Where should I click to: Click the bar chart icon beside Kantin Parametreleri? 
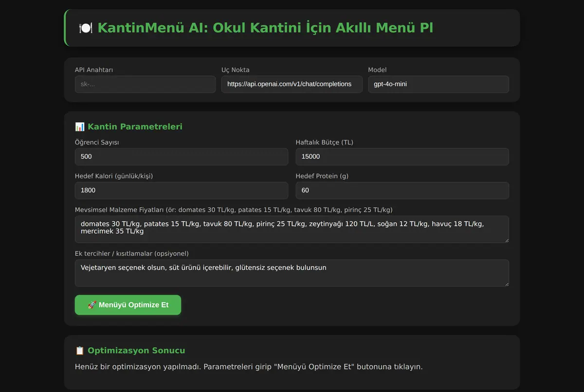(80, 127)
